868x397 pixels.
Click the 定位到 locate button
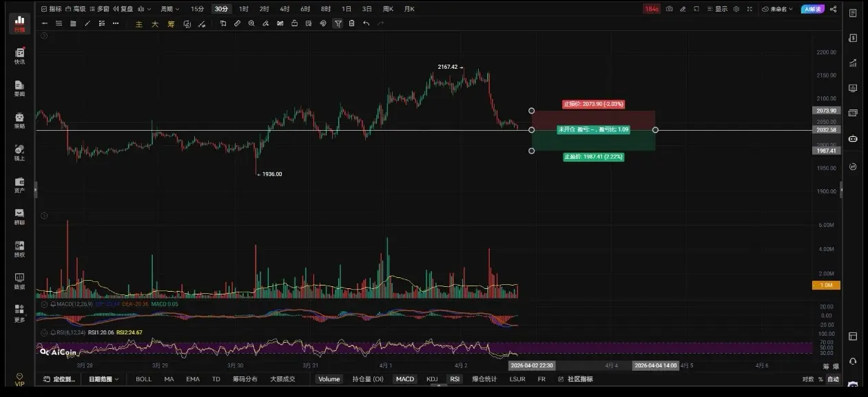click(60, 379)
